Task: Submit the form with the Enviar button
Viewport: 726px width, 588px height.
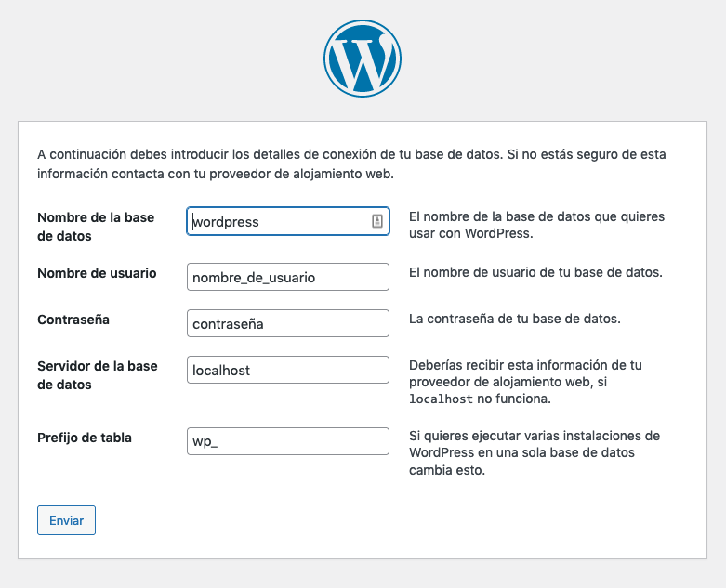Action: [66, 520]
